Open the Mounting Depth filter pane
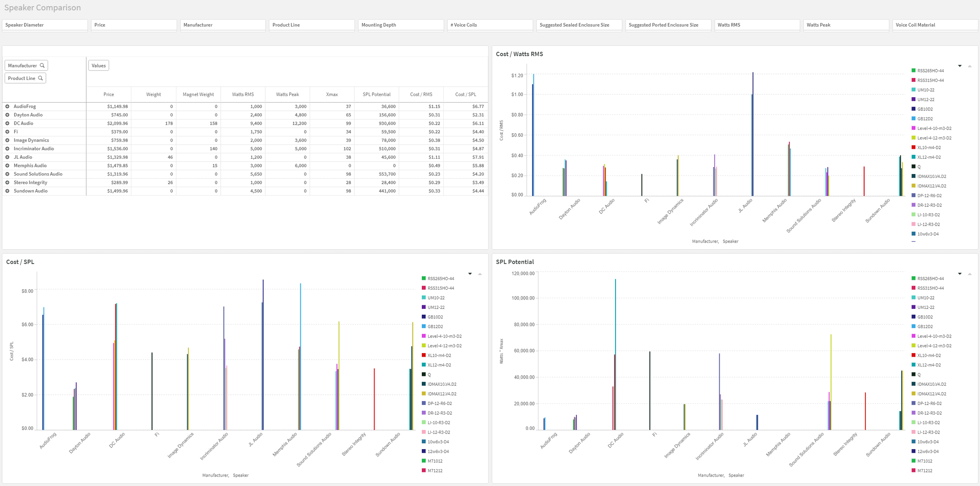 (x=401, y=25)
